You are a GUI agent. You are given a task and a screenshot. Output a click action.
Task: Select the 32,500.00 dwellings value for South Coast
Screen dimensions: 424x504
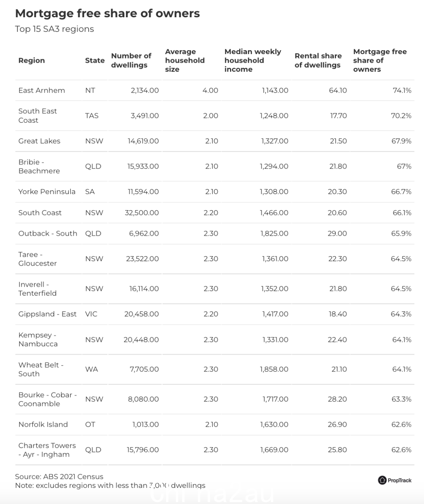tap(142, 213)
